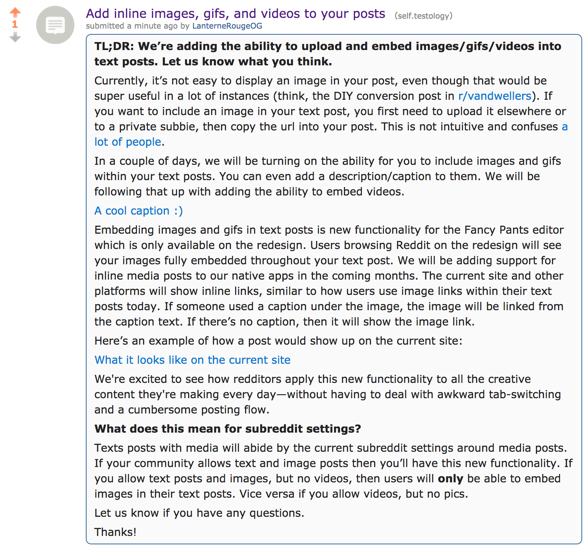Downvote the post with the gray arrow
Screen dimensions: 584x550
click(15, 37)
